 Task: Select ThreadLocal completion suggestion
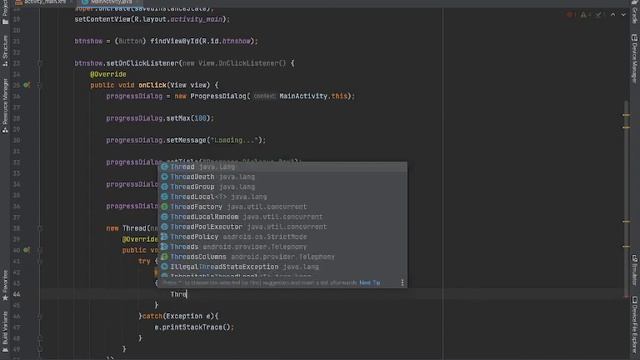point(282,197)
